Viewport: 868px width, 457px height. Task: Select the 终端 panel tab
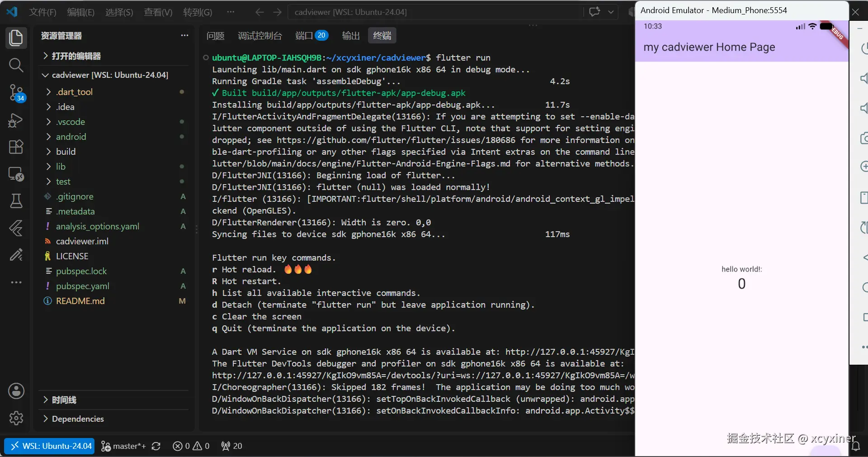[x=382, y=36]
